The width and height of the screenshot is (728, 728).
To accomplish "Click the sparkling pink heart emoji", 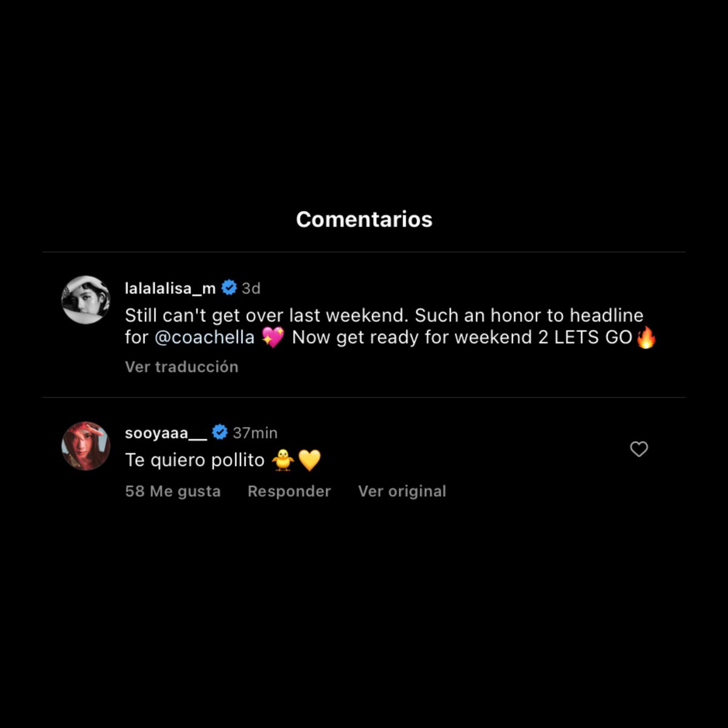I will [273, 337].
